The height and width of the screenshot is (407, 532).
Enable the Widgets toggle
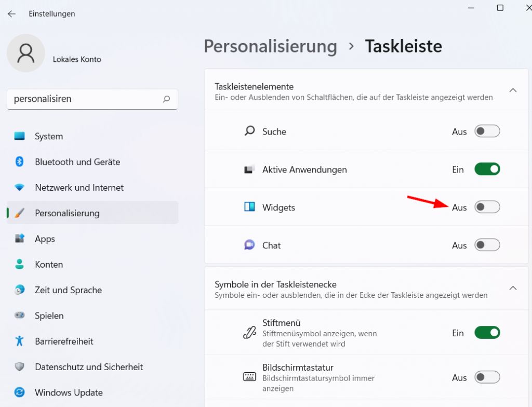tap(487, 207)
